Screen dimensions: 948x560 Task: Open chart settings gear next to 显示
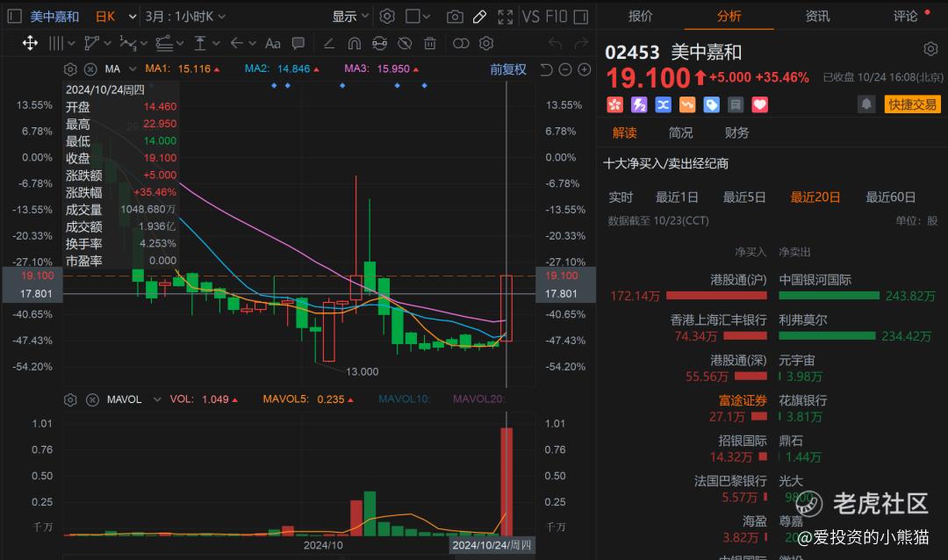[387, 17]
